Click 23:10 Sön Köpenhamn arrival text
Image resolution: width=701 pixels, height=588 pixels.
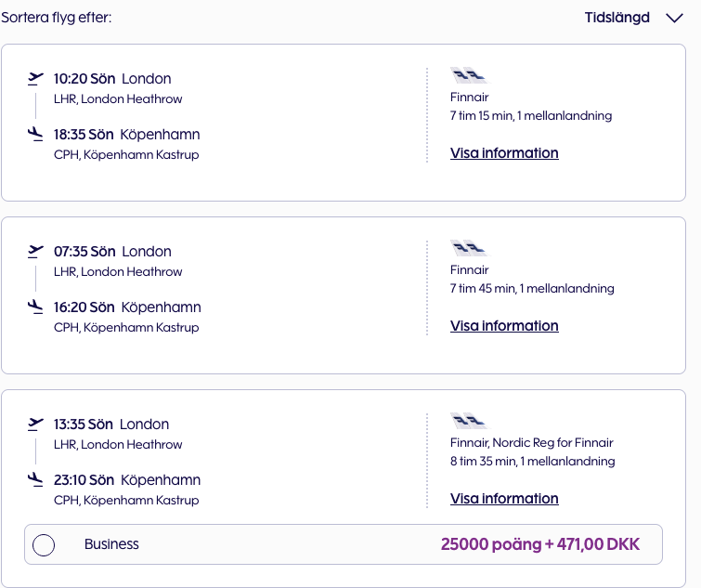126,480
